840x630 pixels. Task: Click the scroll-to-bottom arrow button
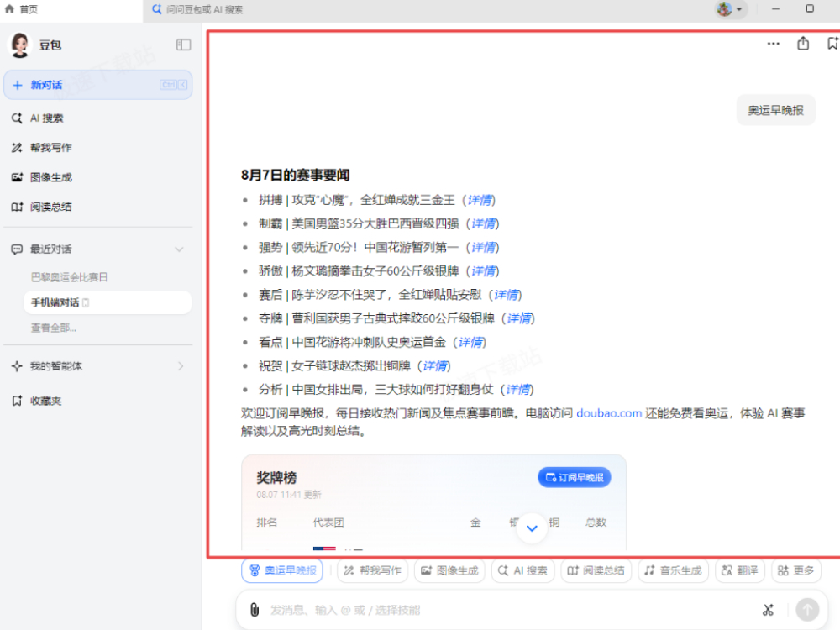[x=532, y=528]
